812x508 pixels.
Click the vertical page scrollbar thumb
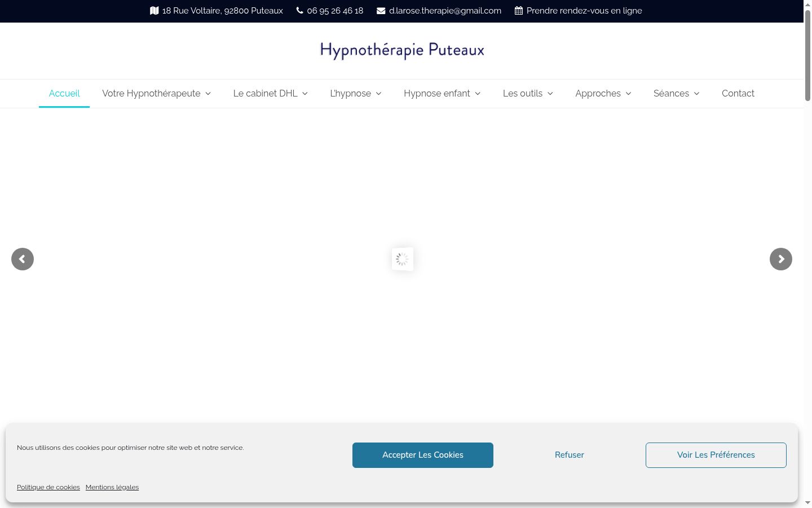807,55
